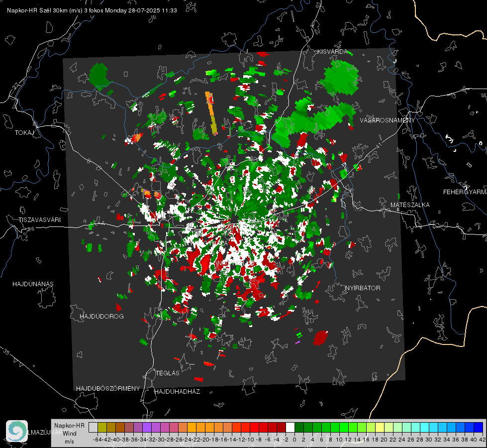Image resolution: width=487 pixels, height=448 pixels.
Task: Select the HAJDÚDOROG city label
Action: pyautogui.click(x=101, y=317)
